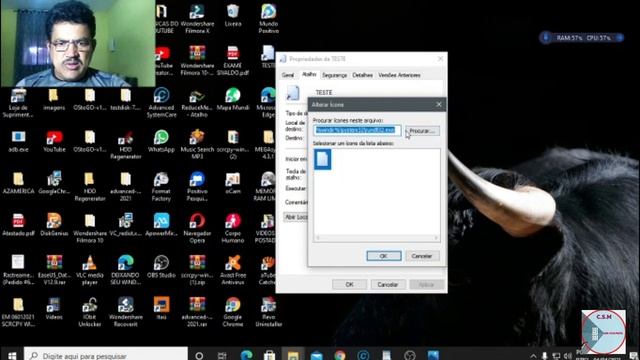The height and width of the screenshot is (360, 640).
Task: Open the Windows Start menu
Action: click(x=12, y=356)
